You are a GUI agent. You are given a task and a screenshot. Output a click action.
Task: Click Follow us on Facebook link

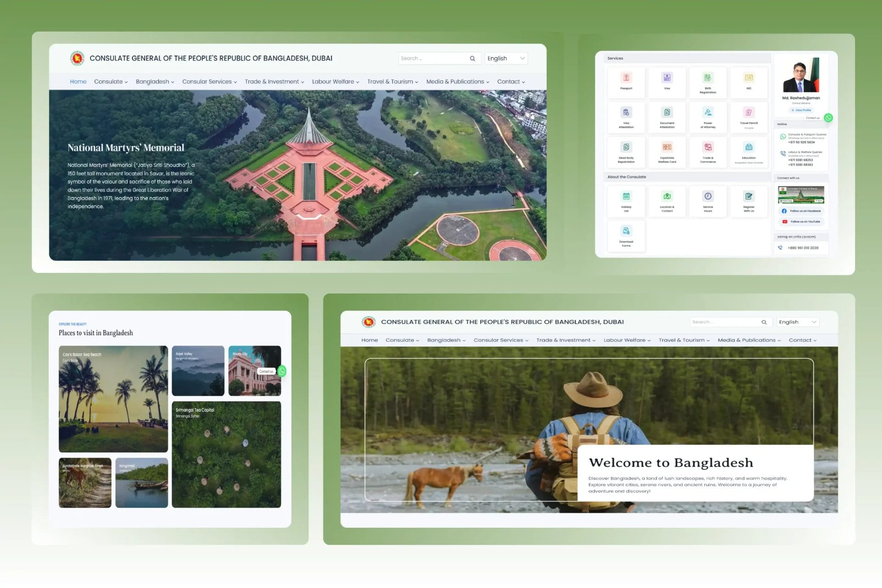(801, 211)
